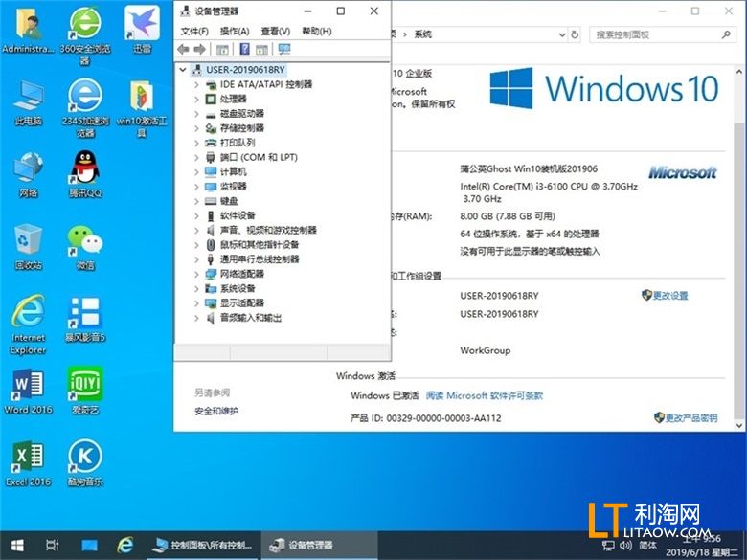Open the Administrator folder desktop icon
This screenshot has width=747, height=560.
coord(28,30)
